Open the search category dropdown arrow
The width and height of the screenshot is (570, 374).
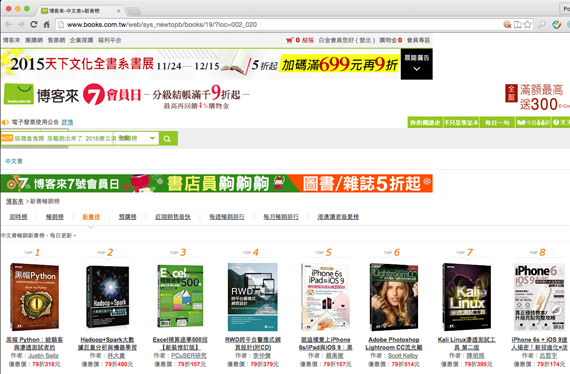coord(152,138)
